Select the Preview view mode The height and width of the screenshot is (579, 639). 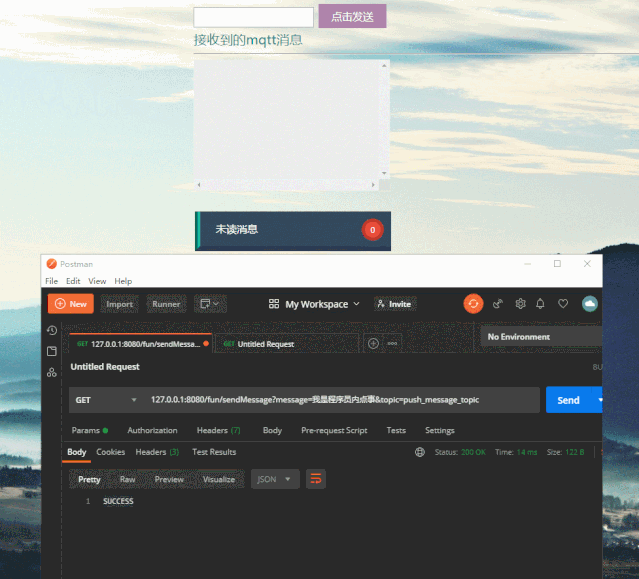point(169,479)
